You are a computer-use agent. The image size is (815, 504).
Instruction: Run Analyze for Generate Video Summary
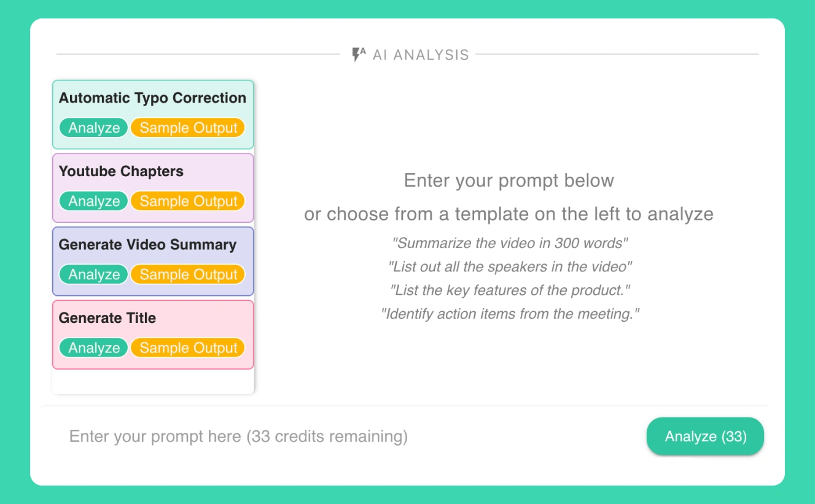[x=94, y=274]
